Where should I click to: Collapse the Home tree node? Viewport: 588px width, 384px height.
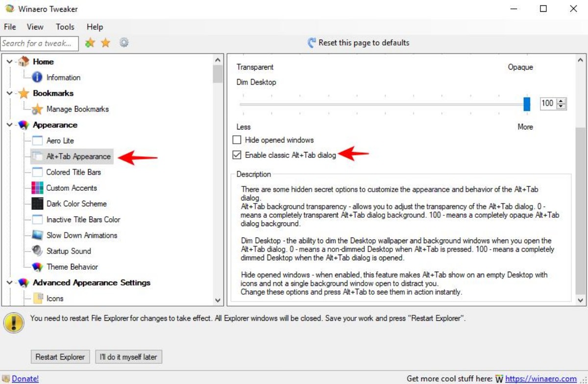pos(10,62)
